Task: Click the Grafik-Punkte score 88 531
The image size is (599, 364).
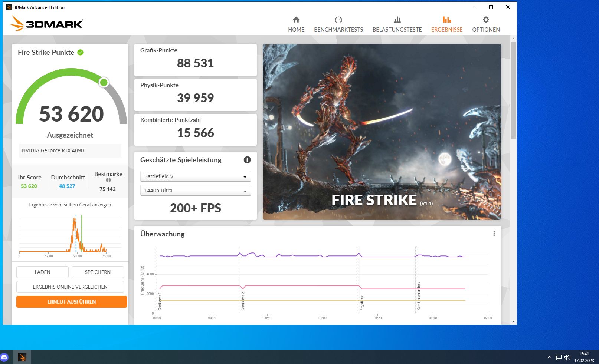Action: (x=196, y=63)
